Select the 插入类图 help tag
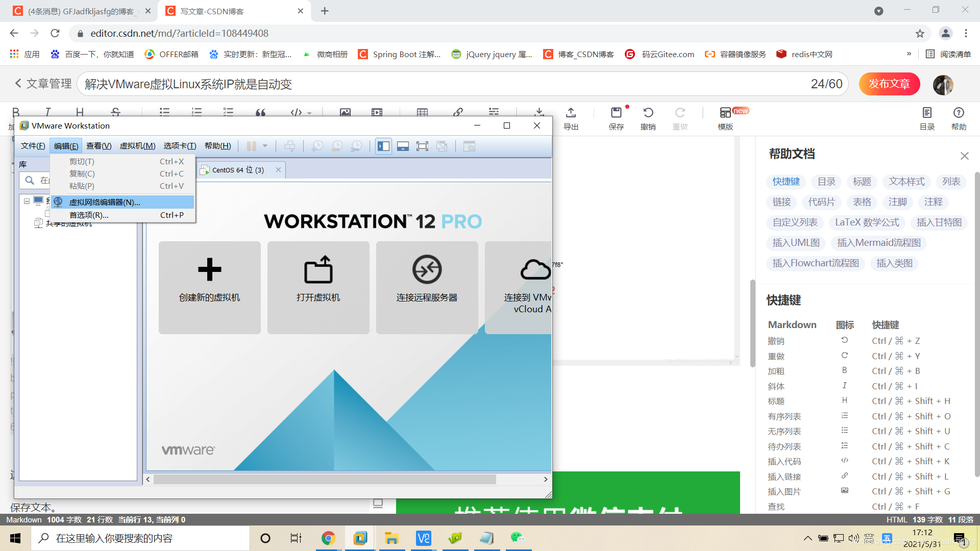 [x=894, y=263]
